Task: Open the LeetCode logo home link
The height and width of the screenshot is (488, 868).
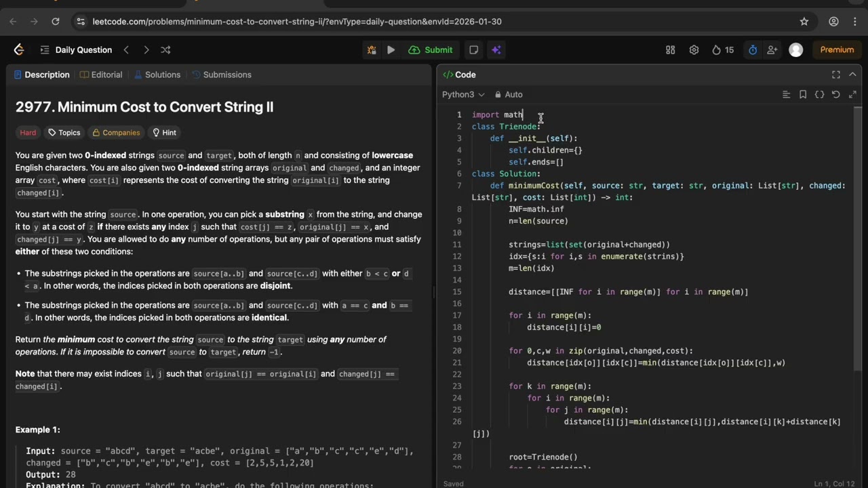Action: point(19,49)
